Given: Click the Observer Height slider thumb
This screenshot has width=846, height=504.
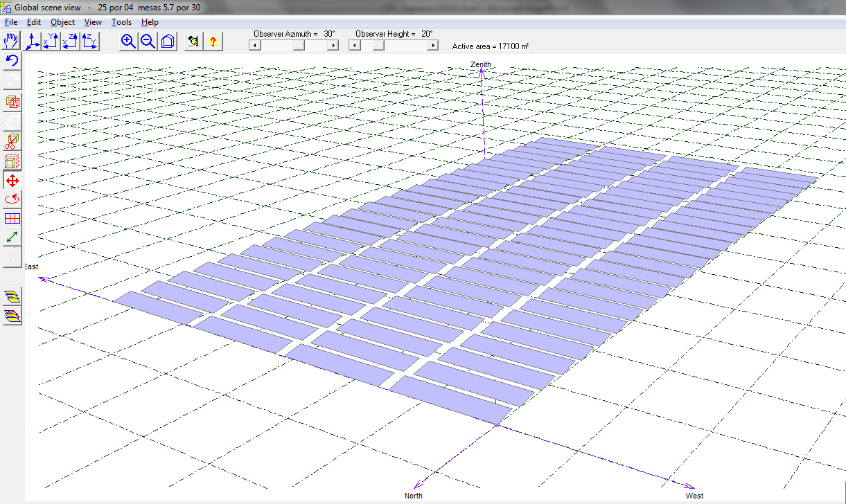Looking at the screenshot, I should tap(378, 45).
